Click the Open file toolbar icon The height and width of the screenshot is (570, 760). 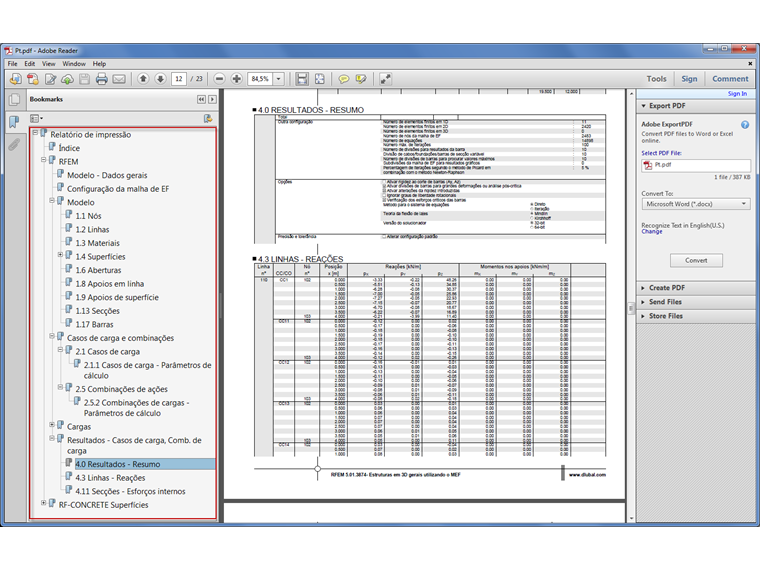pos(16,79)
